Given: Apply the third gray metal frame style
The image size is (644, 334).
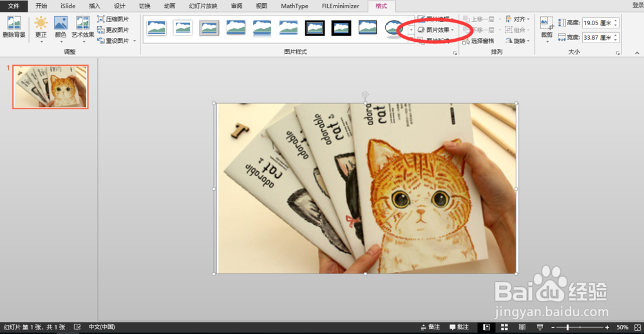Looking at the screenshot, I should point(209,28).
